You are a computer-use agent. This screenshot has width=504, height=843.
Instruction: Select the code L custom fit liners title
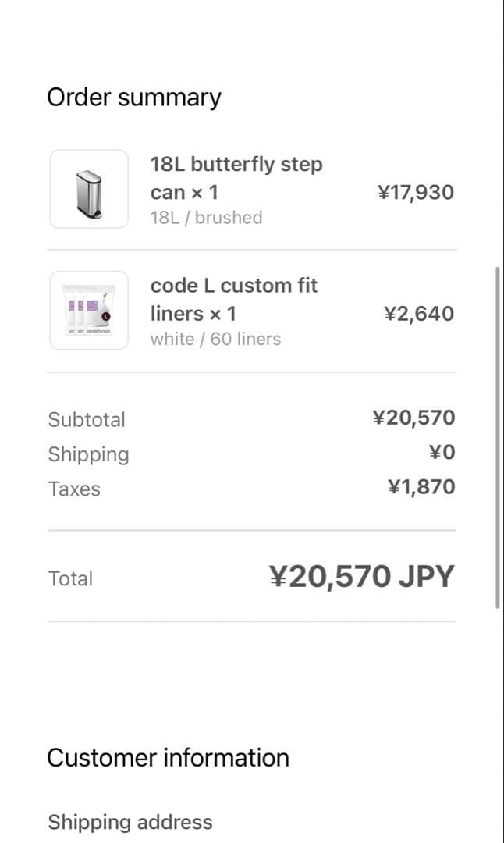233,299
